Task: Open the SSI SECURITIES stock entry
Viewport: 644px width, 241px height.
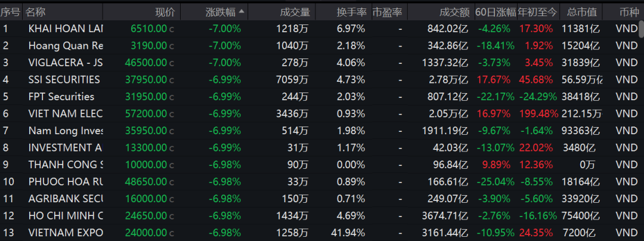Action: pos(64,79)
